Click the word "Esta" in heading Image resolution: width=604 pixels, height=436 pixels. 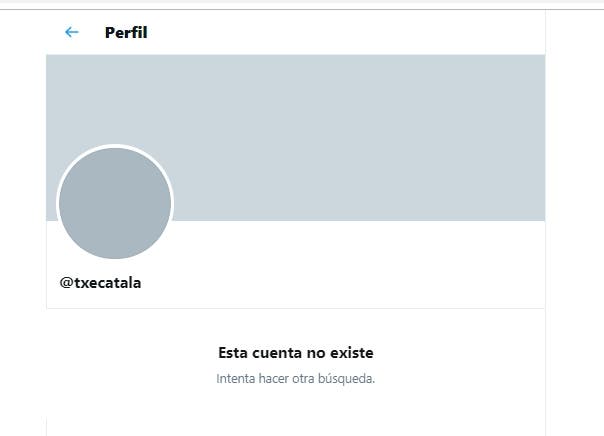point(233,353)
